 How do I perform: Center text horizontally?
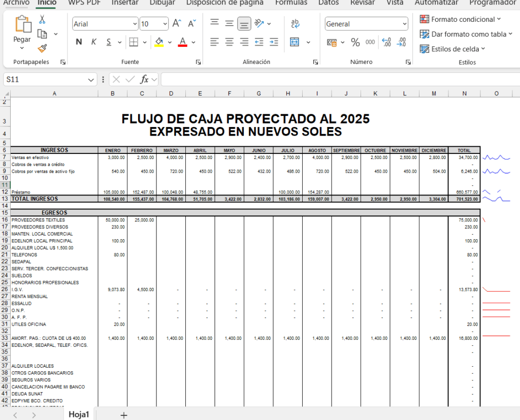pos(229,42)
